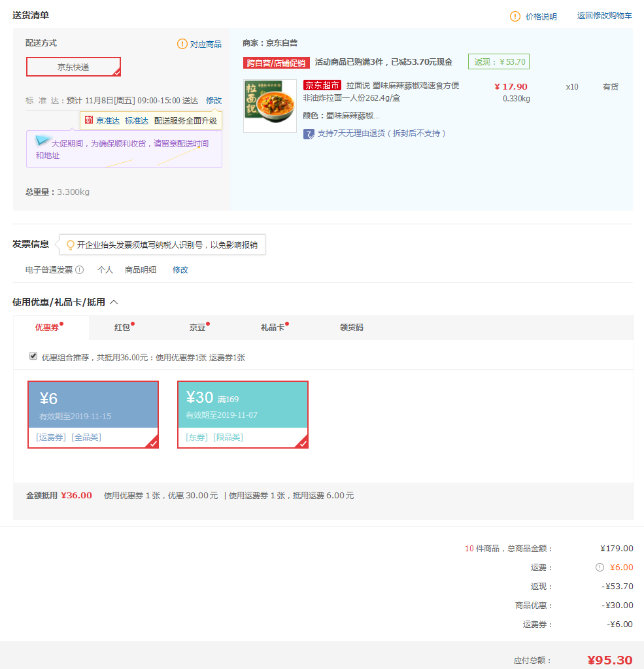644x669 pixels.
Task: Deselect the ¥30 满169 东券 coupon
Action: click(243, 415)
